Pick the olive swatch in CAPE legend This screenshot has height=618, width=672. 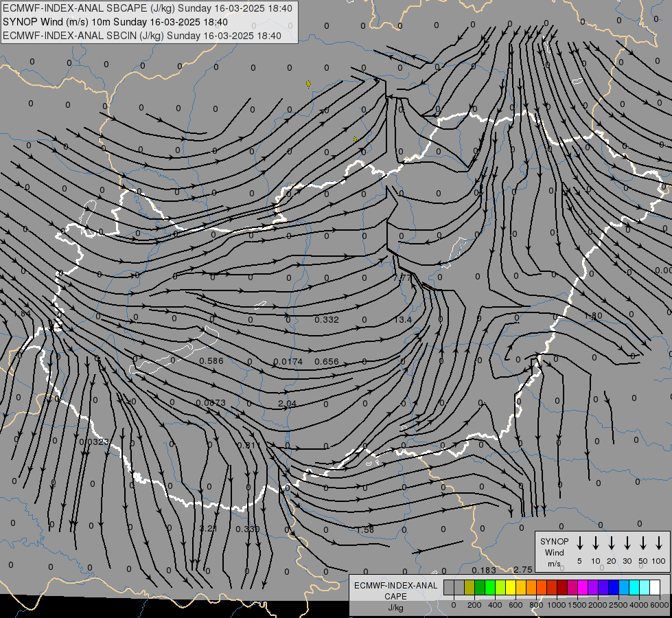coord(470,588)
